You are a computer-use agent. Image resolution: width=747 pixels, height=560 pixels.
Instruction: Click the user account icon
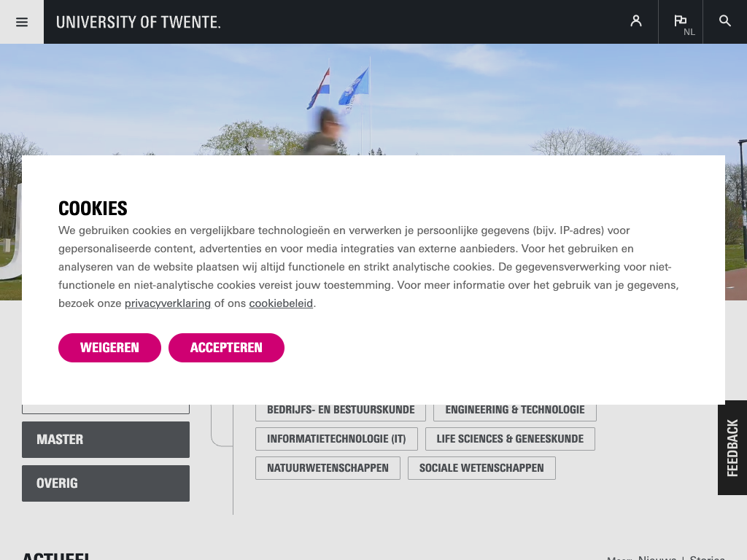[636, 21]
